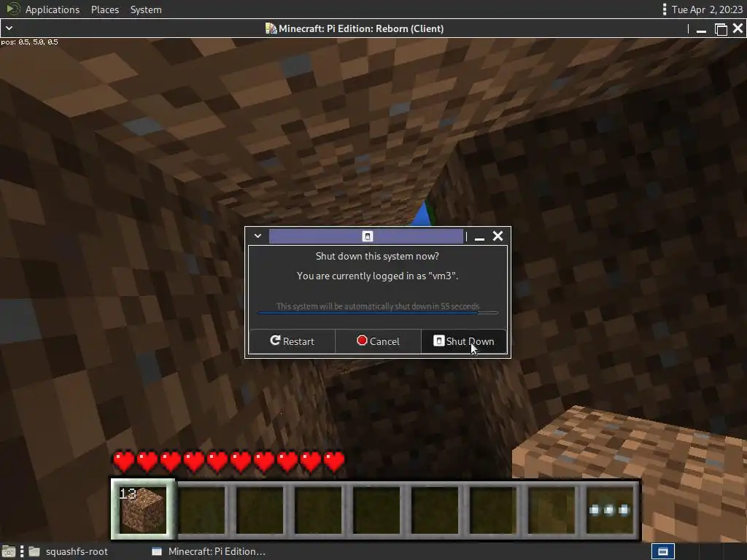Minimize the shutdown dialog
Viewport: 747px width, 560px height.
480,237
